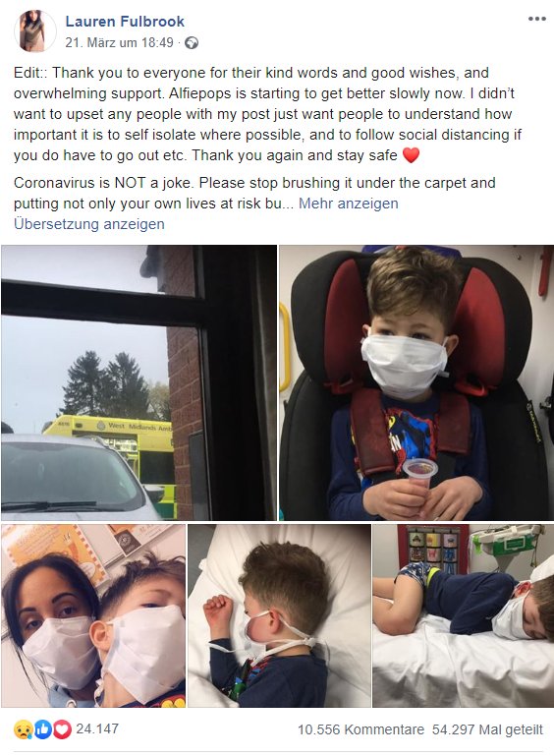554x756 pixels.
Task: Open the 10.556 Kommentare comments
Action: click(x=360, y=729)
